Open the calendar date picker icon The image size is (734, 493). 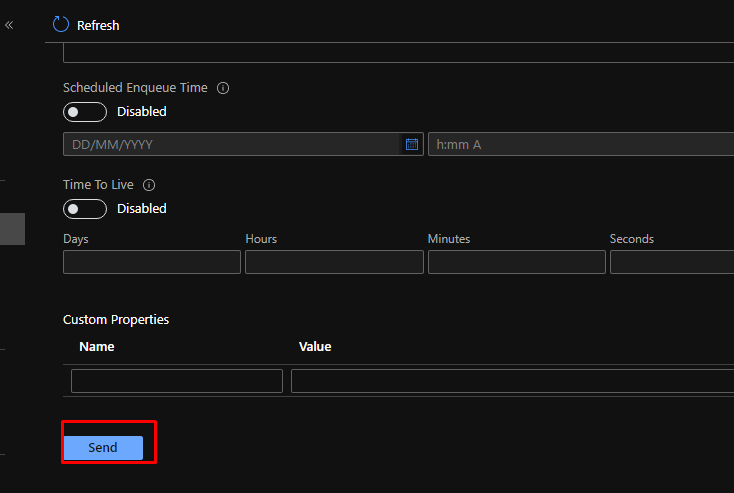coord(411,145)
